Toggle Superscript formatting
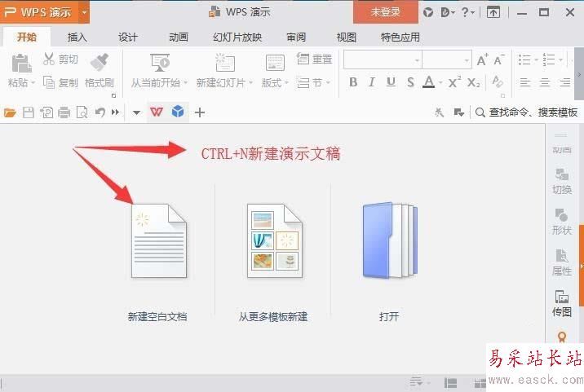Viewport: 584px width, 392px height. pos(454,81)
